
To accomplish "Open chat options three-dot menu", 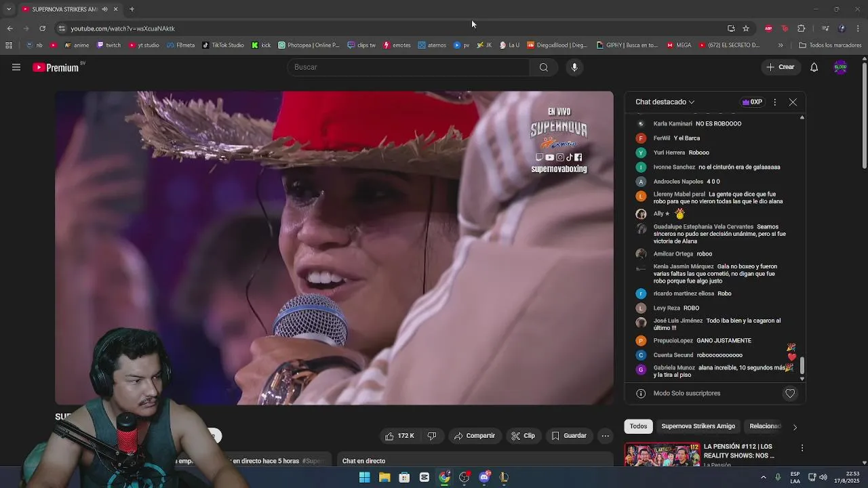I will coord(774,102).
